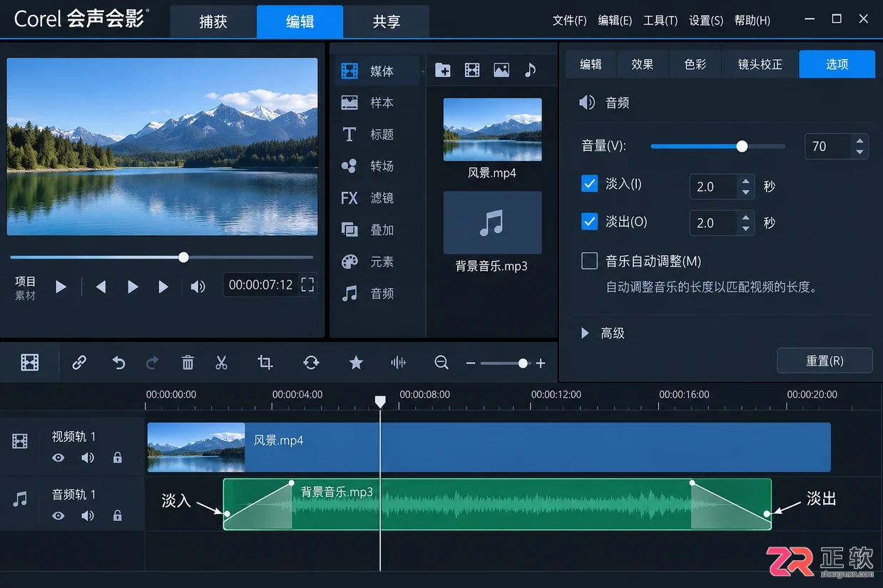
Task: Click the link chain icon in timeline toolbar
Action: pyautogui.click(x=79, y=363)
